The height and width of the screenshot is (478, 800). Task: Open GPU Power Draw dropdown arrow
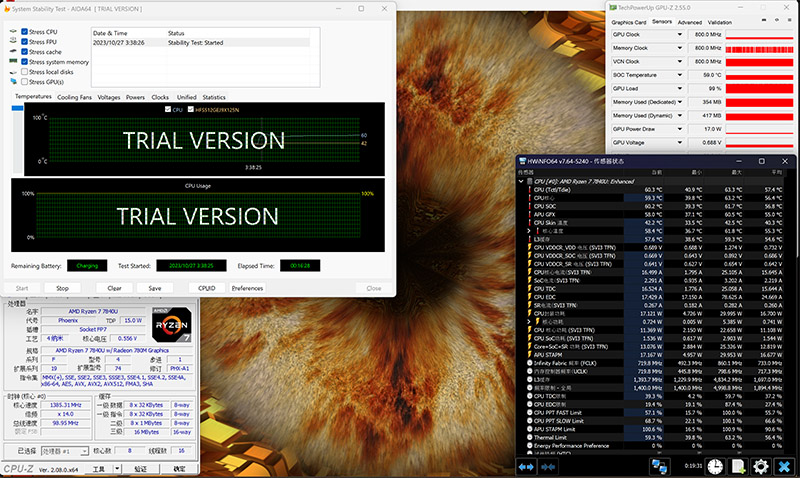pyautogui.click(x=680, y=129)
